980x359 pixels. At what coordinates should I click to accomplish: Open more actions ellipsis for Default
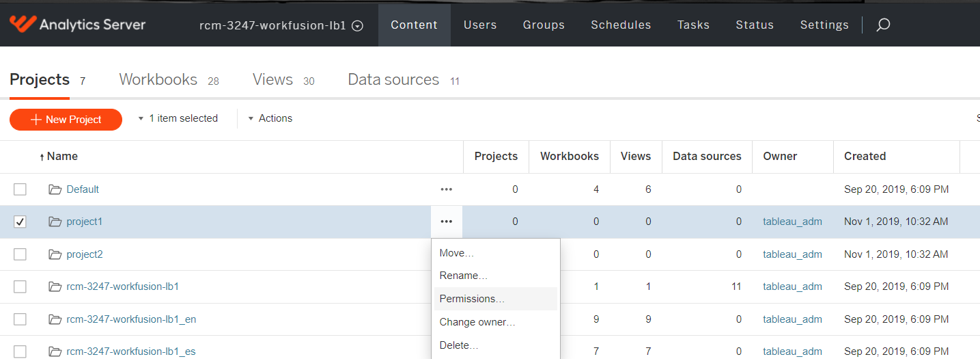click(447, 189)
